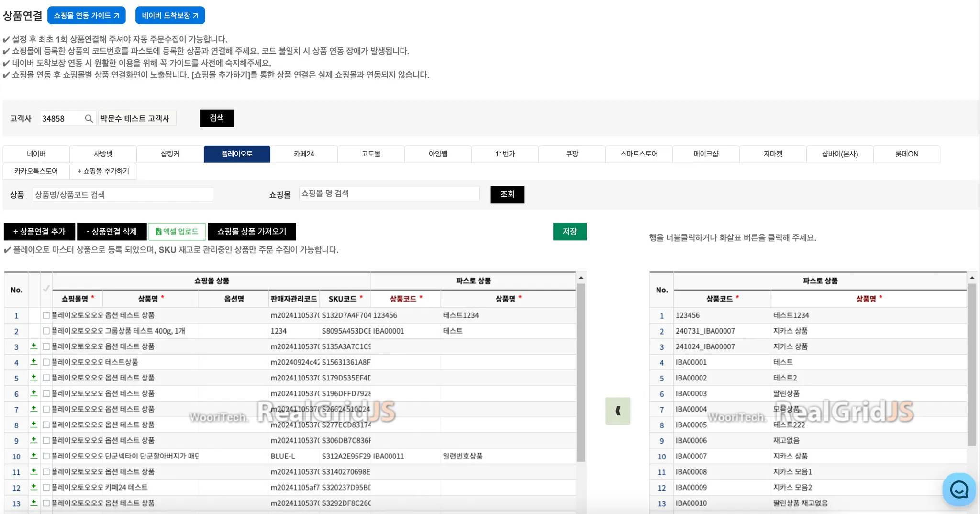The height and width of the screenshot is (514, 980).
Task: Click the green plus icon in row 3
Action: (x=33, y=346)
